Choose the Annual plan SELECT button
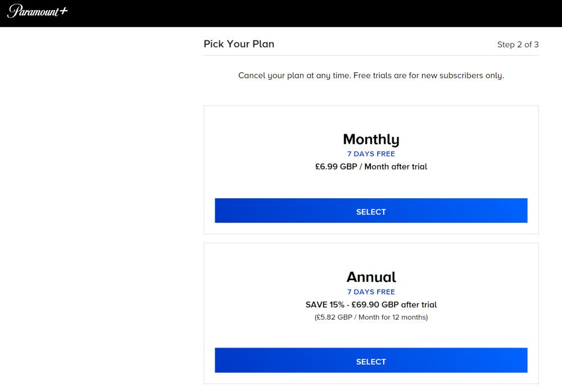 point(371,361)
